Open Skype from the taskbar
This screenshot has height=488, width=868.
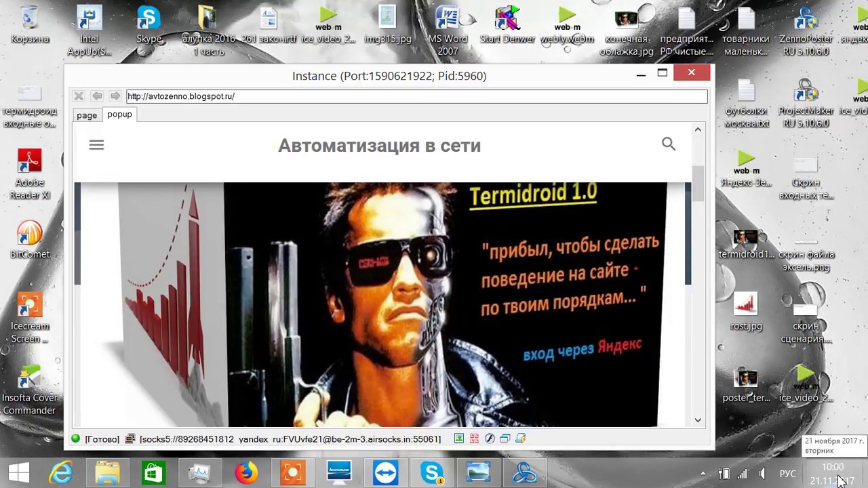(432, 473)
